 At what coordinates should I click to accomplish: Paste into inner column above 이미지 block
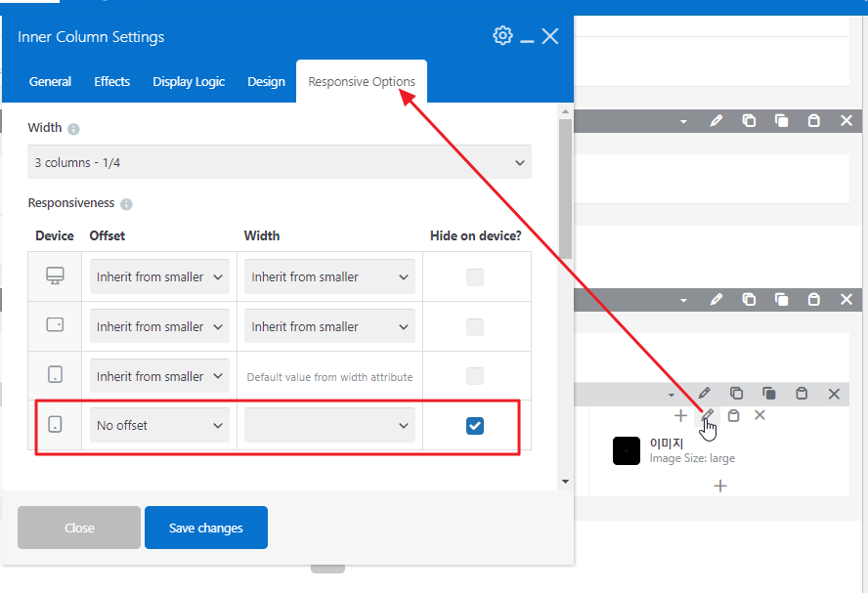[733, 415]
